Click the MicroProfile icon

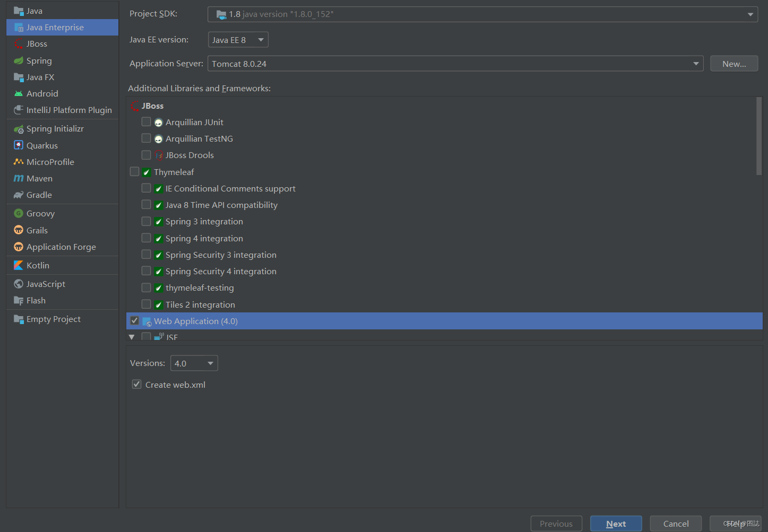19,162
